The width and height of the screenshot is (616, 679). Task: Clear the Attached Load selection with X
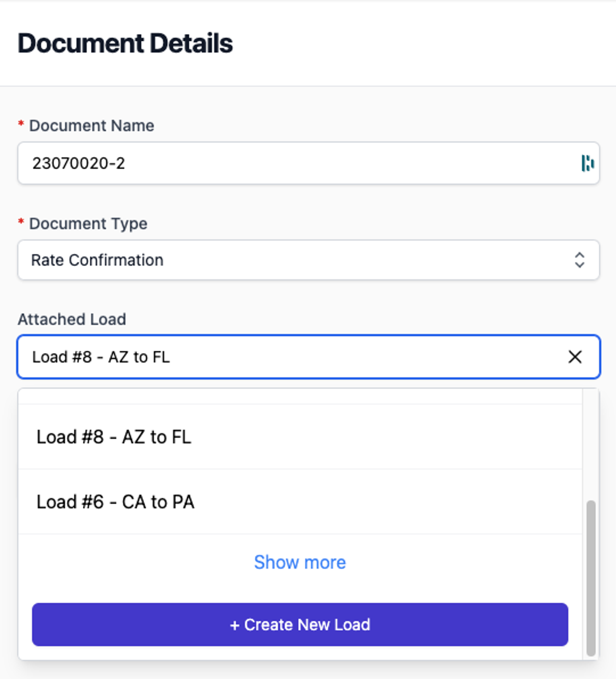(x=575, y=357)
